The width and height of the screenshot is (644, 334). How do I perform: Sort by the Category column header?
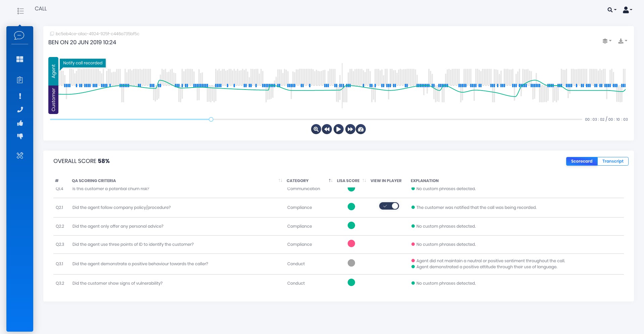tap(297, 181)
